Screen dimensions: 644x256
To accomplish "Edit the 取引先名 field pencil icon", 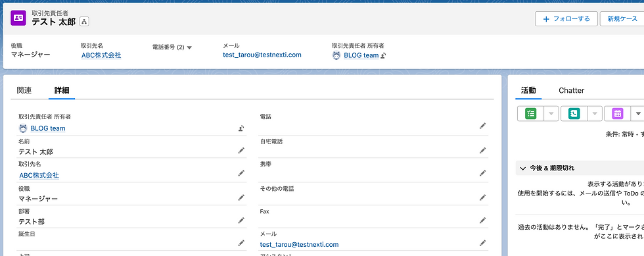I will coord(241,174).
